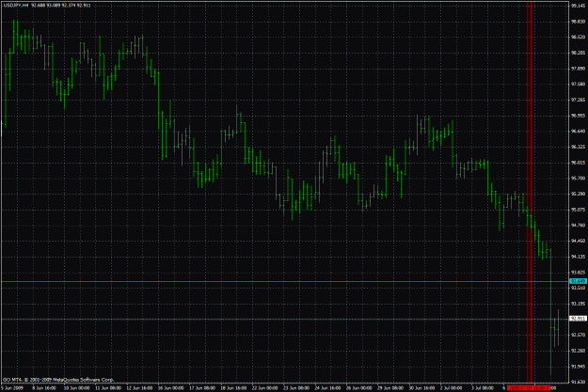Click the red 2009.07.07 16:00 date label
The height and width of the screenshot is (392, 588).
[529, 387]
